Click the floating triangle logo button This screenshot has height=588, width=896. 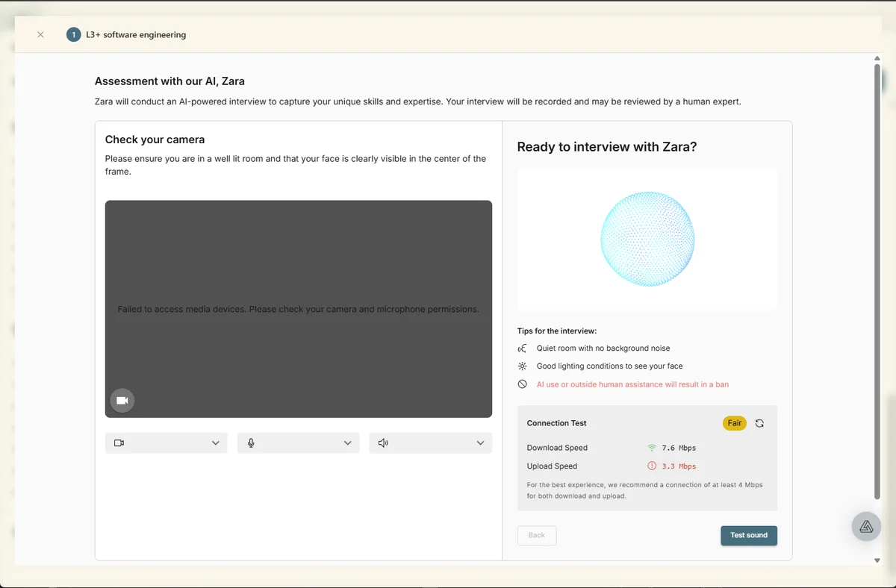pyautogui.click(x=866, y=527)
